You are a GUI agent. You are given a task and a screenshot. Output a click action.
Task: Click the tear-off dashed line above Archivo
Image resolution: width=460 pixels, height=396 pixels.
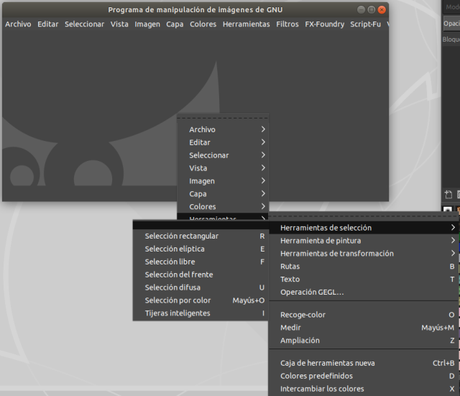click(223, 118)
